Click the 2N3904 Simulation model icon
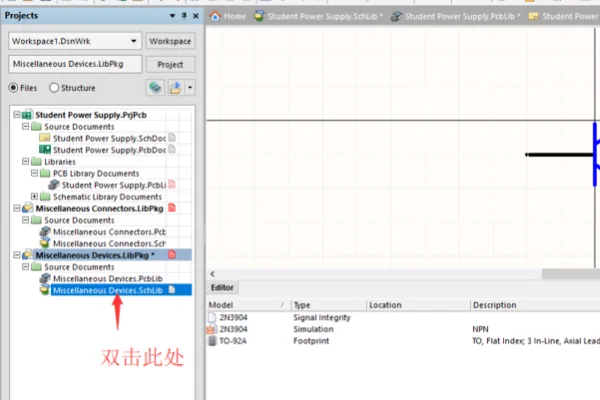This screenshot has width=600, height=400. click(x=210, y=329)
